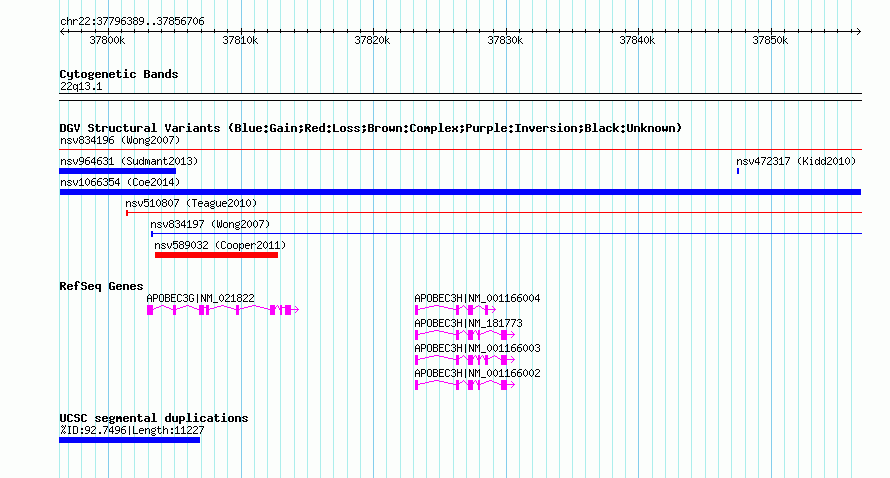This screenshot has width=890, height=478.
Task: Click the APOBEC3H|NM_181773 label
Action: pyautogui.click(x=468, y=323)
